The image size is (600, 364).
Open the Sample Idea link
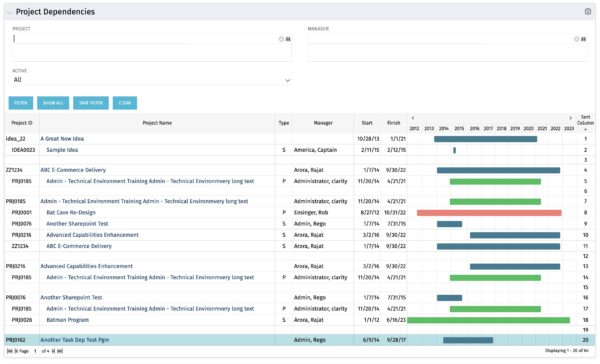click(x=62, y=150)
